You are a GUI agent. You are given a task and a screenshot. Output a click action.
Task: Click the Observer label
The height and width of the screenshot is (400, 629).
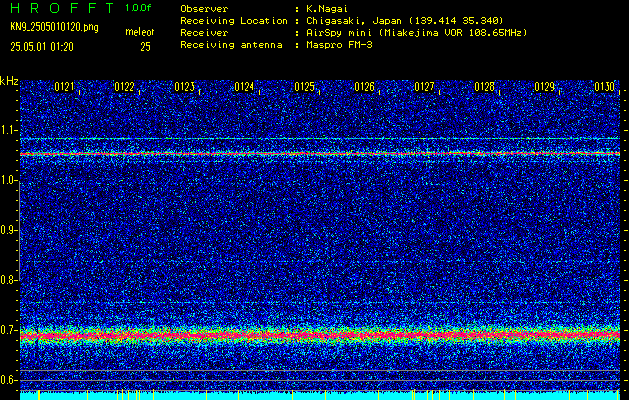click(x=204, y=9)
